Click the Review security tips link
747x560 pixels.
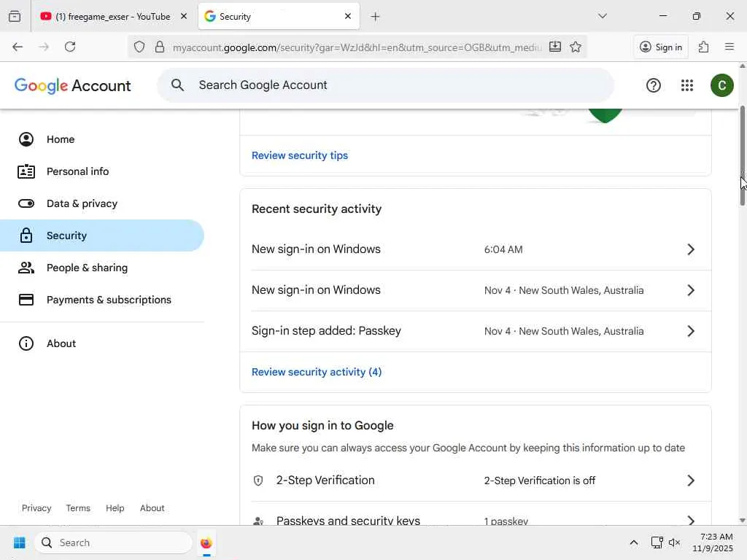(x=300, y=155)
